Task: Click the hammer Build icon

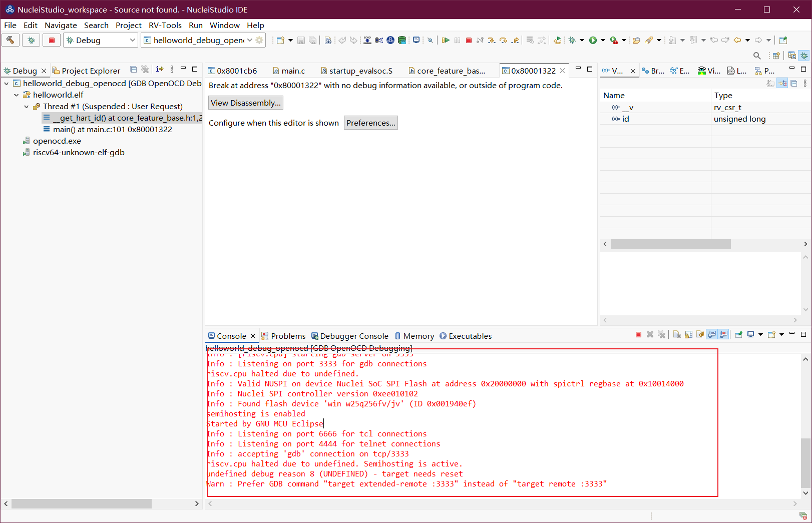Action: click(x=11, y=40)
